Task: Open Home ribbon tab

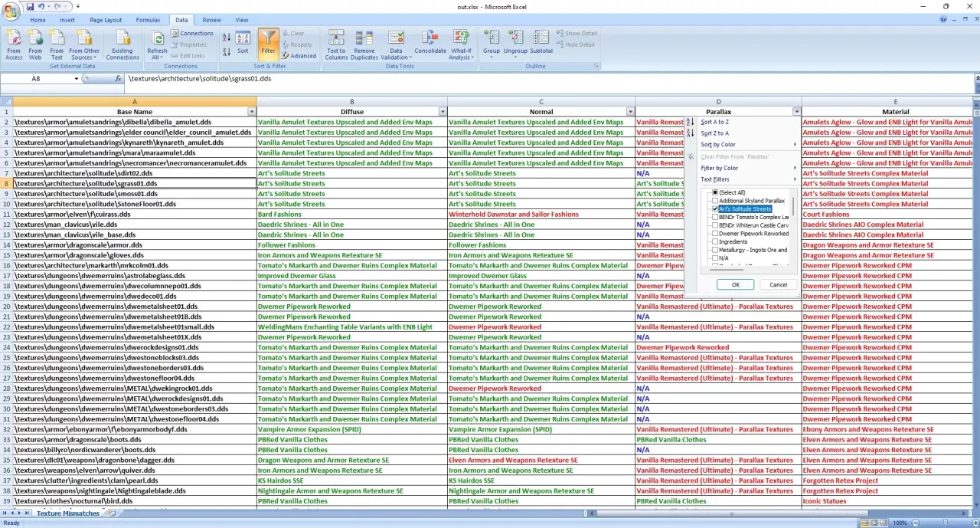Action: pos(38,20)
